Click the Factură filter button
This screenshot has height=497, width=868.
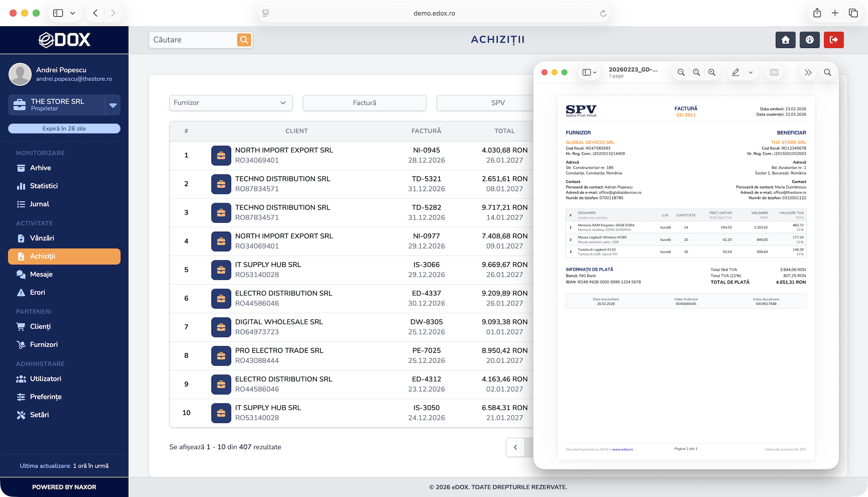(x=364, y=103)
